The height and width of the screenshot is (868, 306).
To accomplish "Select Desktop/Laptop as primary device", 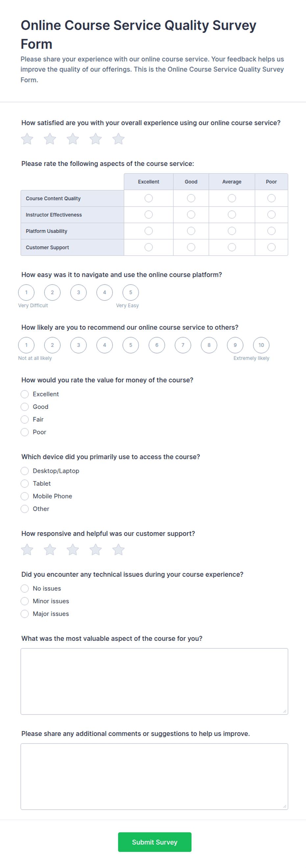I will (25, 471).
